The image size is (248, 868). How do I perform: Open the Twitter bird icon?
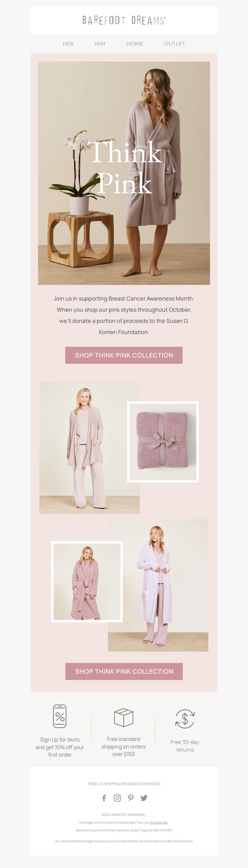tap(144, 798)
